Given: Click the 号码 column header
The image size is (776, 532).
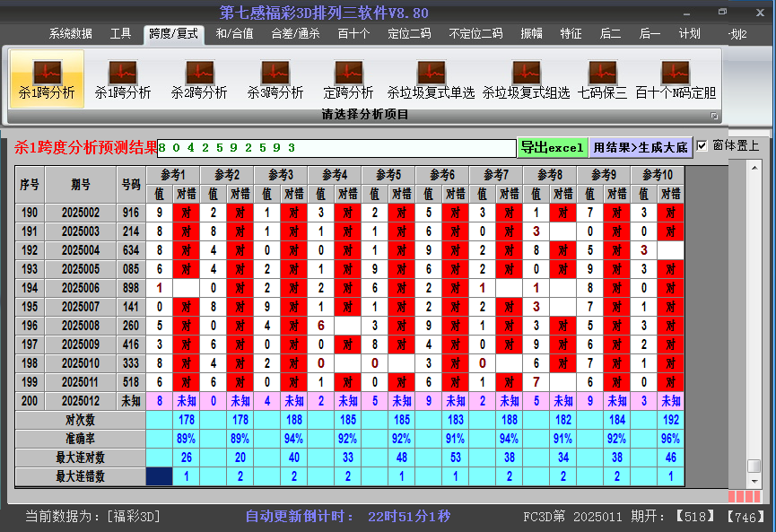Looking at the screenshot, I should pos(131,185).
